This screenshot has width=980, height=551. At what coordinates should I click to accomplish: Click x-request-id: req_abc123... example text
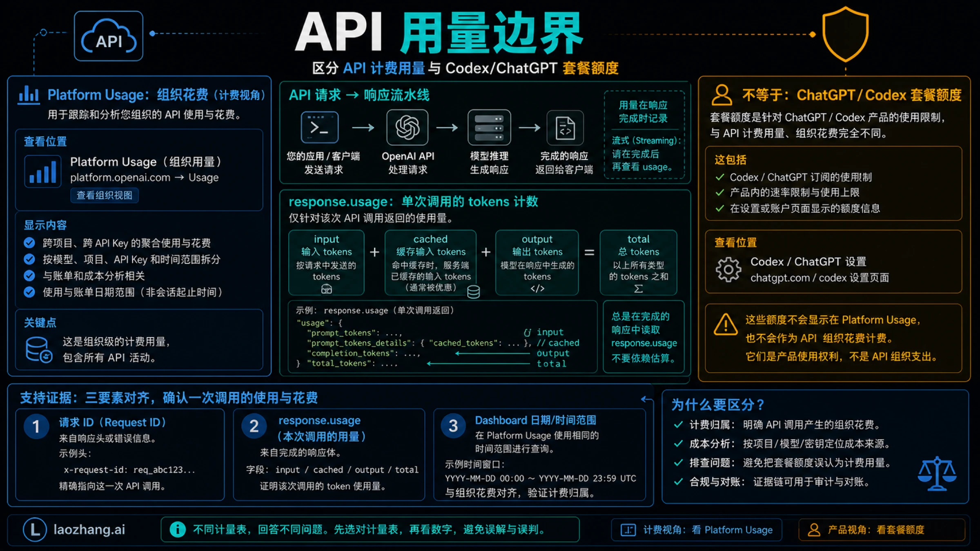click(129, 470)
